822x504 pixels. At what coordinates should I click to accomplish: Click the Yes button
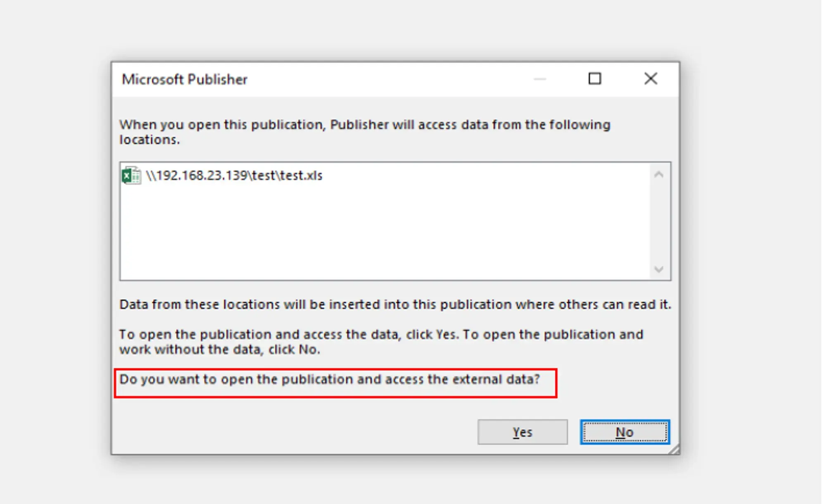tap(523, 432)
